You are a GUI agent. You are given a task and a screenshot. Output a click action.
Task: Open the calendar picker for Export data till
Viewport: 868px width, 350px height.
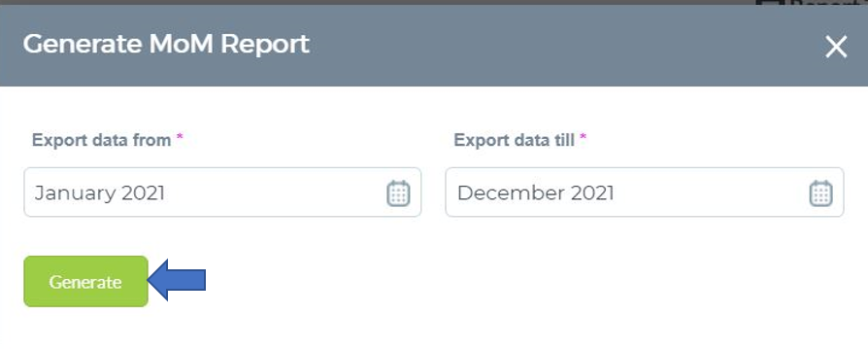click(x=821, y=193)
